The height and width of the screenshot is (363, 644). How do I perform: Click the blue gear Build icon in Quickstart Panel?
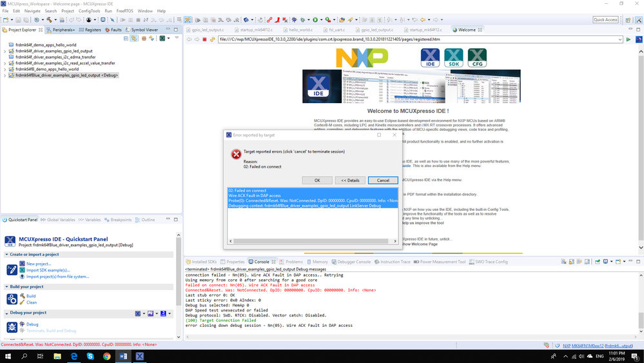tap(12, 299)
